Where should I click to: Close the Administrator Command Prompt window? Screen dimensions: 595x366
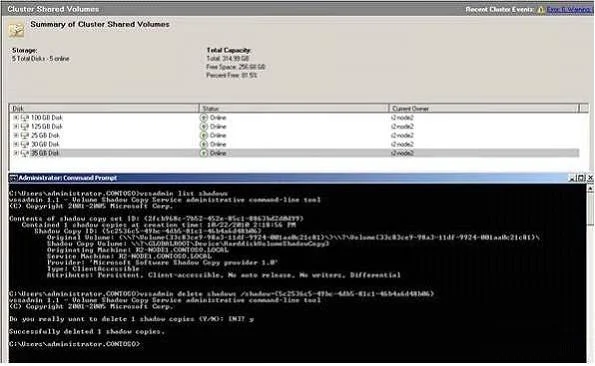(x=590, y=178)
